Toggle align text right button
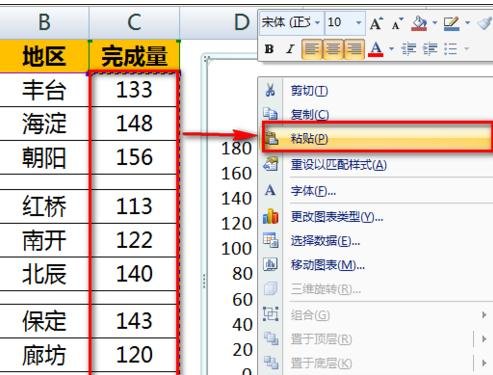 354,49
